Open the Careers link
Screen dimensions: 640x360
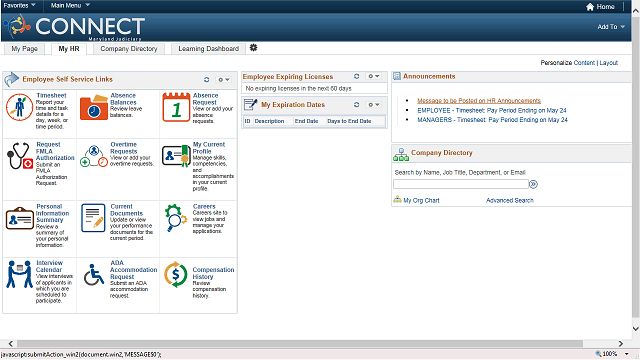pos(204,207)
